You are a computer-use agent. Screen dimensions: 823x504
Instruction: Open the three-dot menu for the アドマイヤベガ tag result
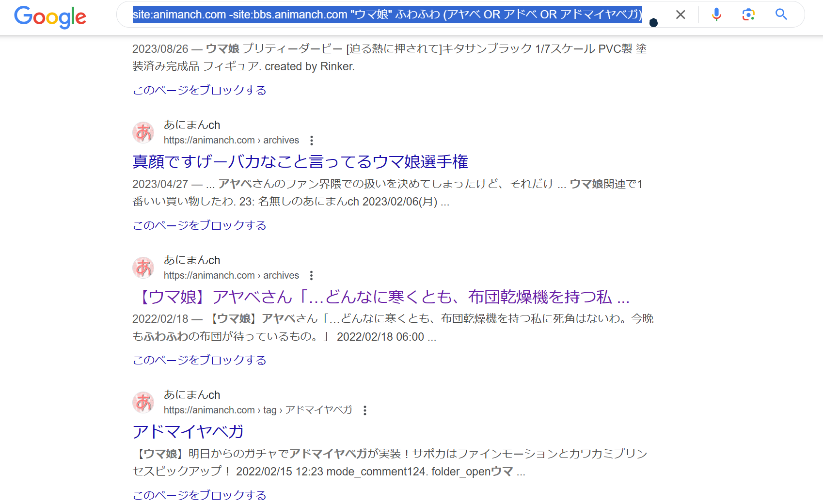click(x=365, y=410)
